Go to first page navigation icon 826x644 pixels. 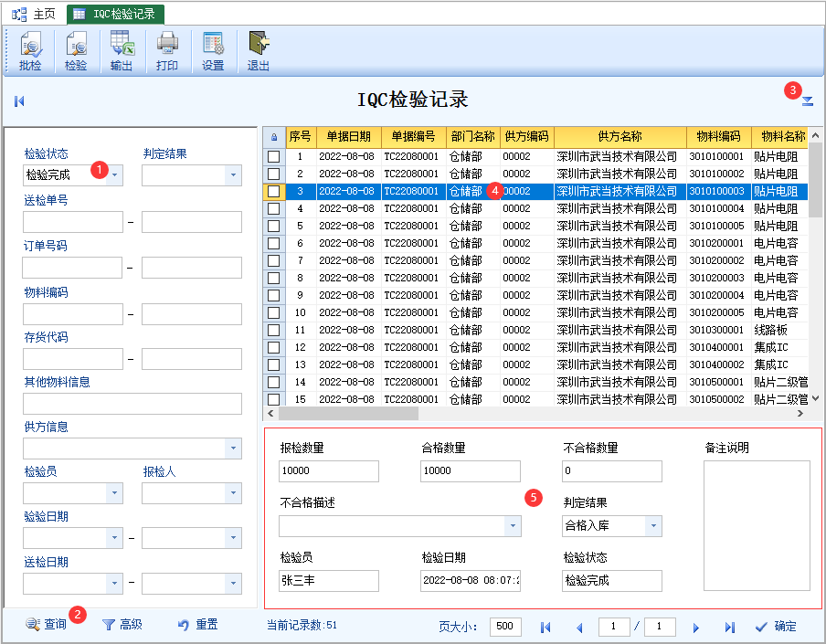click(545, 627)
